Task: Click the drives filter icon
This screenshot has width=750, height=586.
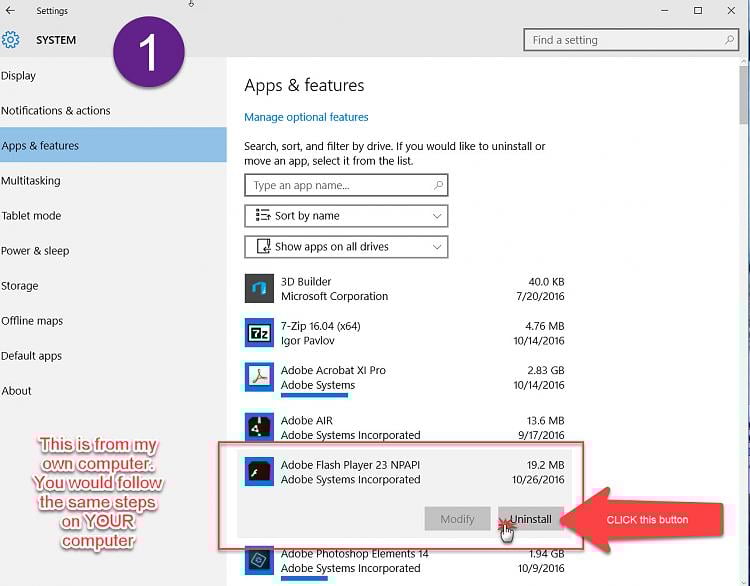Action: coord(264,246)
